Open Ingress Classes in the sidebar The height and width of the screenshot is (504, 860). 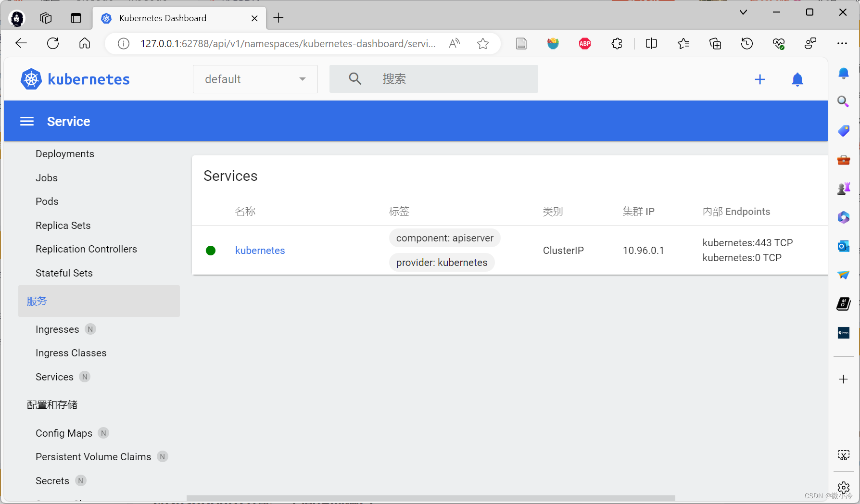[71, 353]
